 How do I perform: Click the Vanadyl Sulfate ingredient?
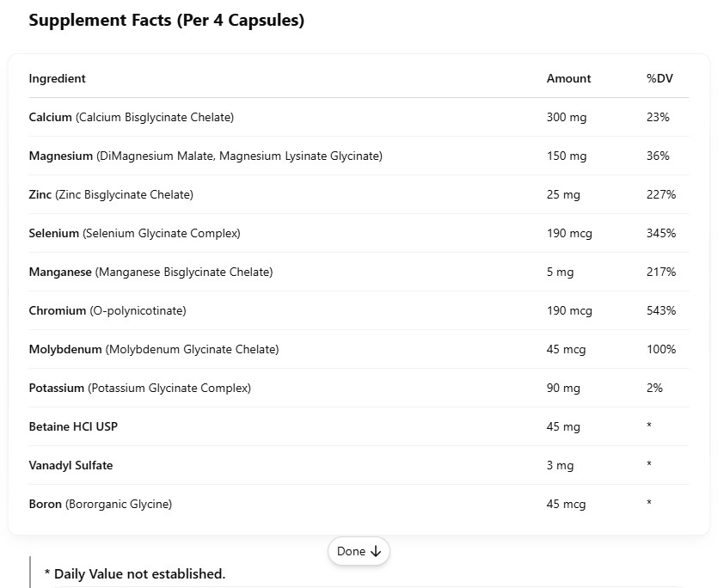click(71, 465)
